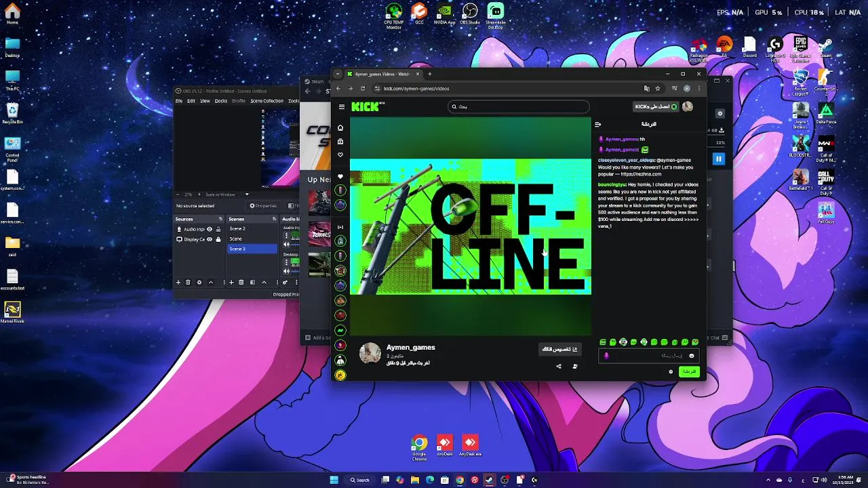Click the green chat send button

coord(689,371)
